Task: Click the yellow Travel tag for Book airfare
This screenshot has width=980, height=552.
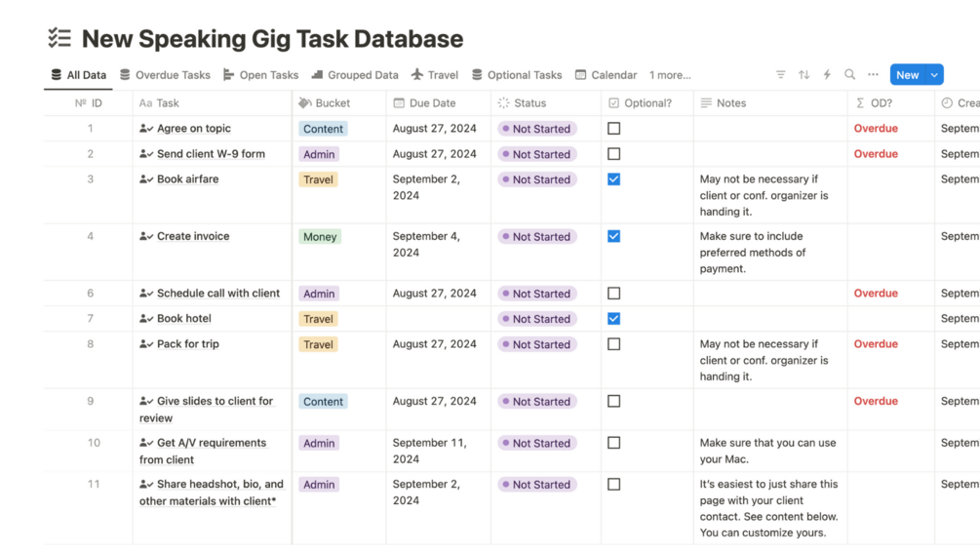Action: click(x=318, y=180)
